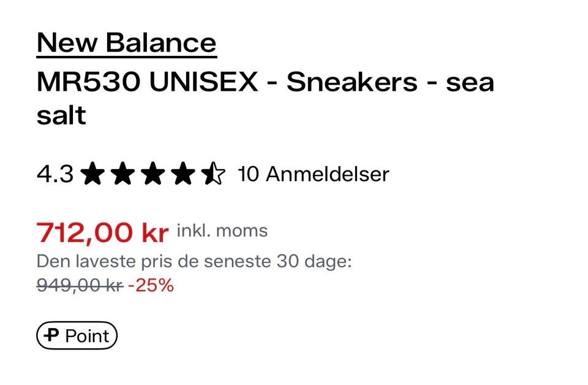
Task: Click the word Sneakers in the title
Action: click(x=352, y=82)
